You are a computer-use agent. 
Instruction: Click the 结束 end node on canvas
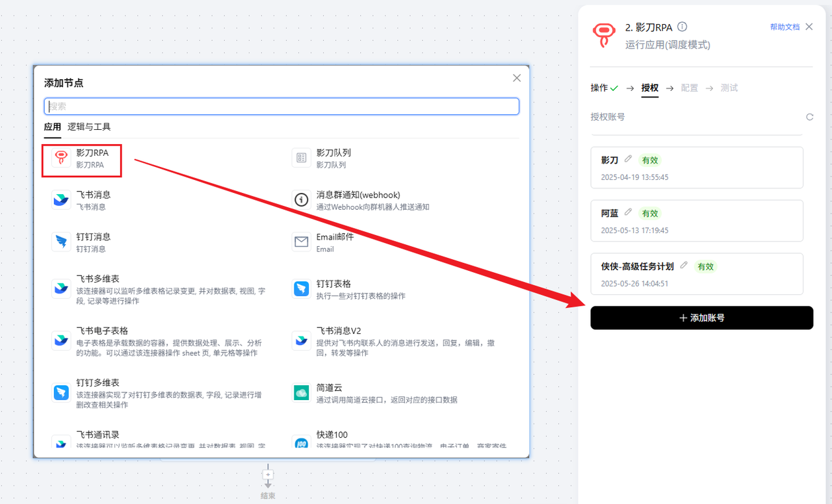pos(268,496)
